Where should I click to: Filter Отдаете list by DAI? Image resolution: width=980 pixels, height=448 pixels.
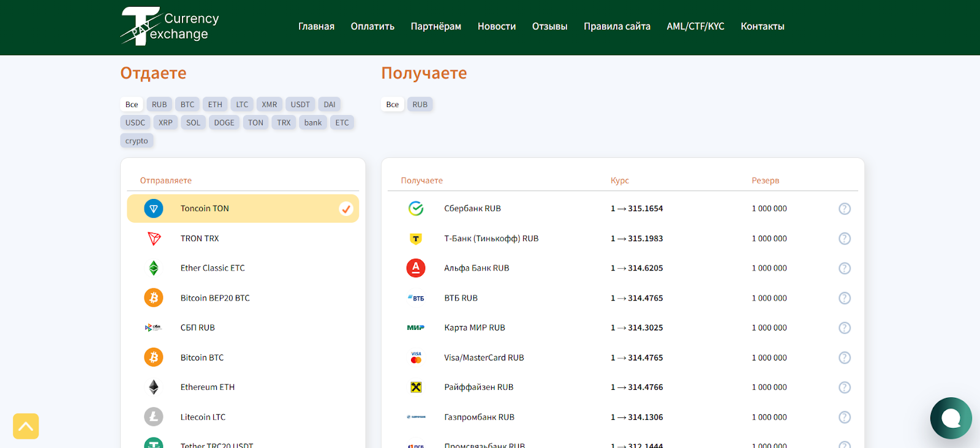330,105
